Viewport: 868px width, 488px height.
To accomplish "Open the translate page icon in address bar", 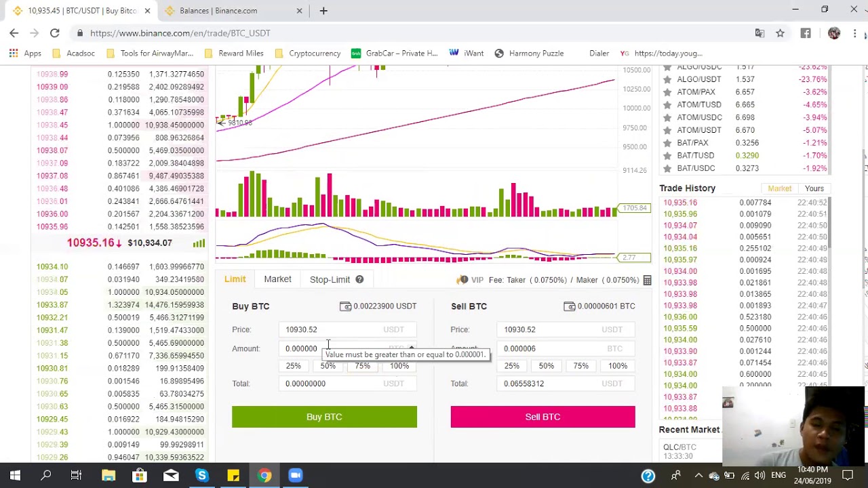I will [x=759, y=33].
